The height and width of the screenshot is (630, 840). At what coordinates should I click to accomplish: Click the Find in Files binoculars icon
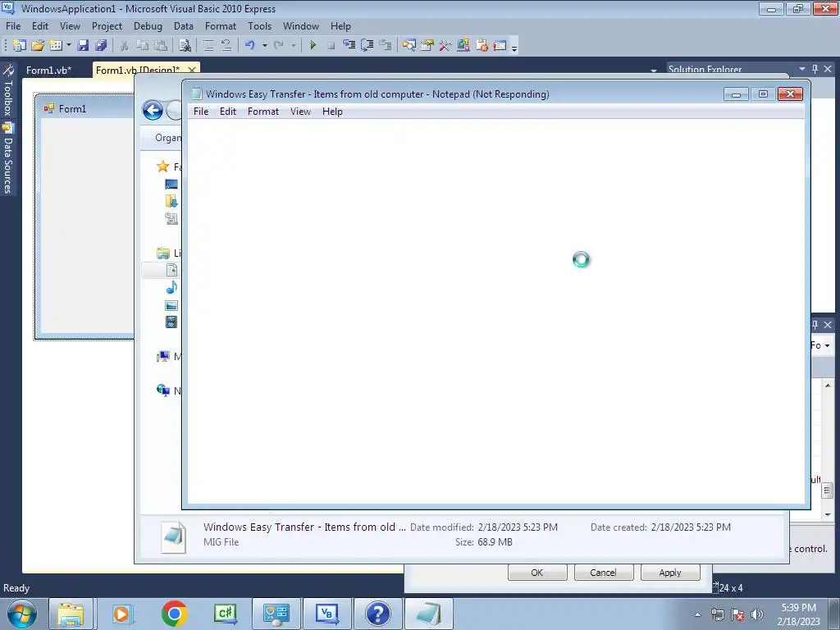(x=185, y=46)
